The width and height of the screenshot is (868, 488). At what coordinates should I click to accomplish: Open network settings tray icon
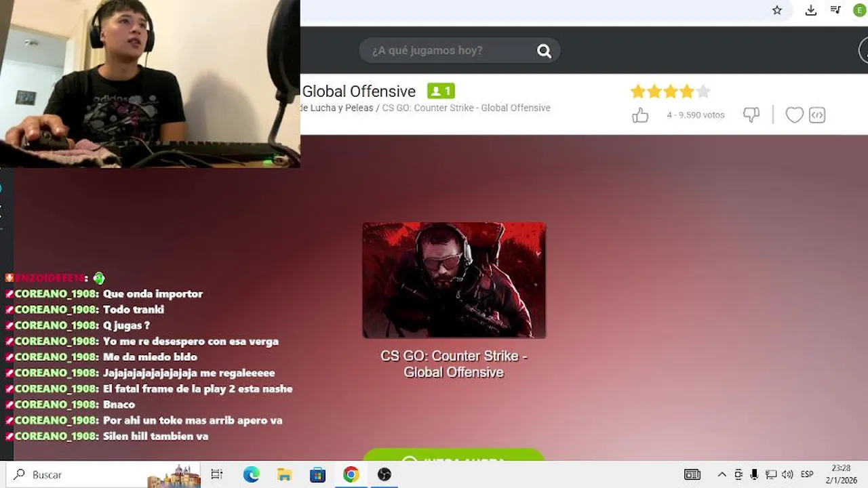[x=771, y=474]
